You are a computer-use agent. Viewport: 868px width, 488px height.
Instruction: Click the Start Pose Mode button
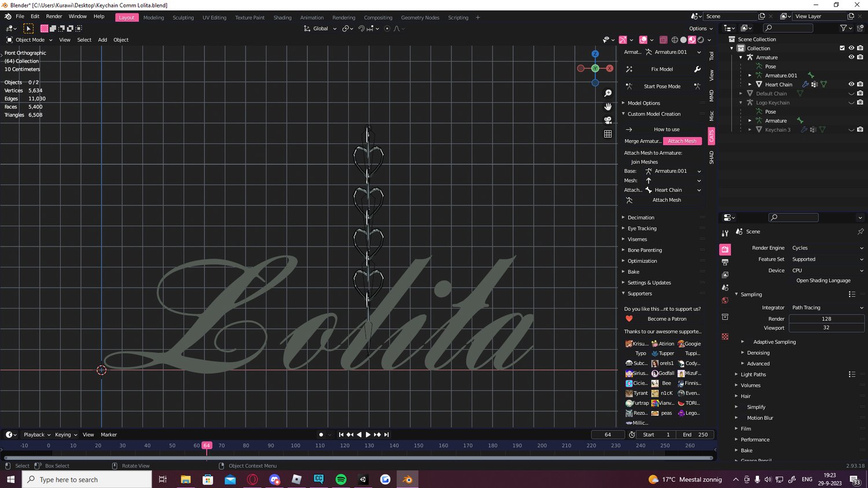point(663,86)
